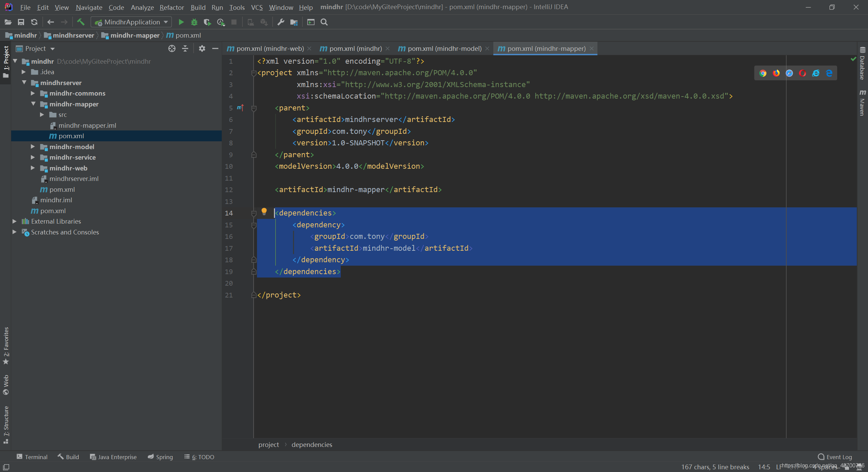Viewport: 868px width, 472px height.
Task: Click Terminal button in bottom toolbar
Action: tap(32, 457)
